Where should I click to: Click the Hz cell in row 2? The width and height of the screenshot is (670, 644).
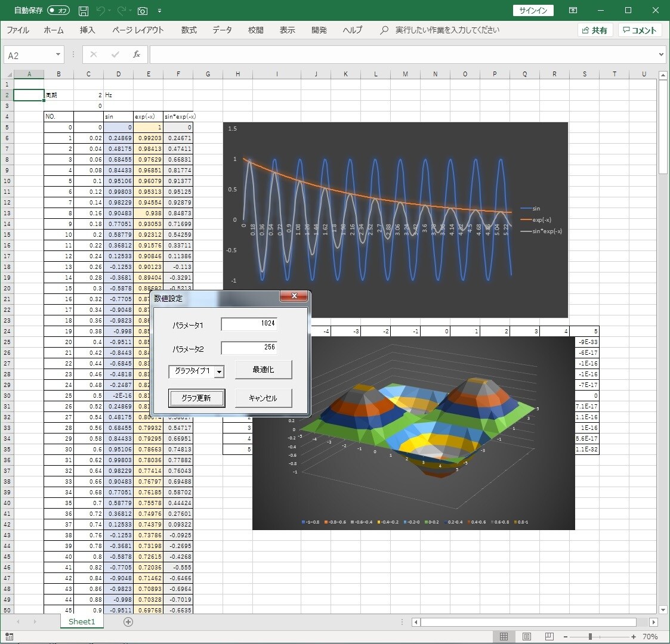[x=118, y=95]
